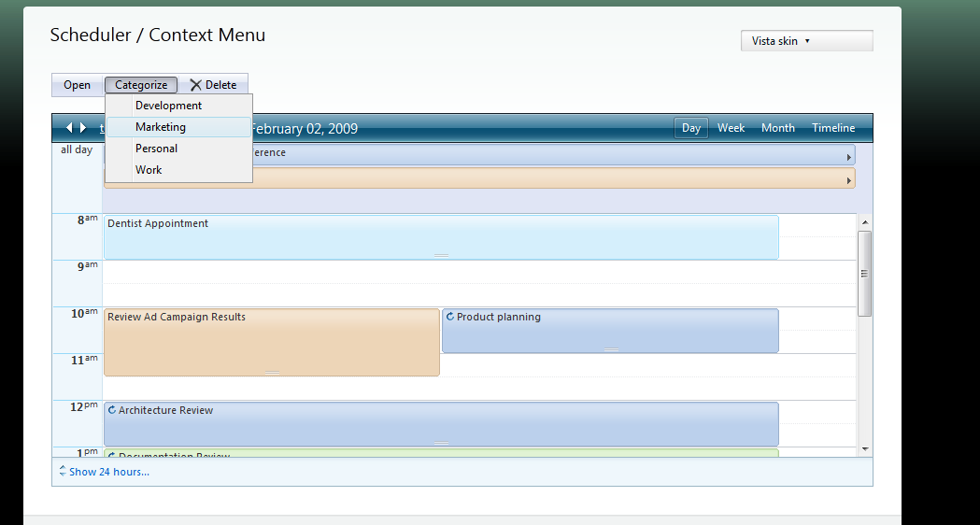The image size is (980, 525).
Task: Click the 12 pm hour label
Action: click(84, 407)
